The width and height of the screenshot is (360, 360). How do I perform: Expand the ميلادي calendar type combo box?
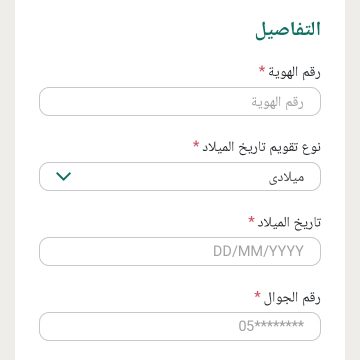pyautogui.click(x=180, y=176)
